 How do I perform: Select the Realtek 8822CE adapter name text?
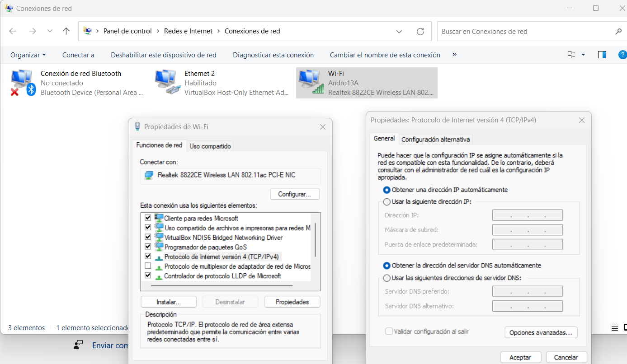[226, 175]
